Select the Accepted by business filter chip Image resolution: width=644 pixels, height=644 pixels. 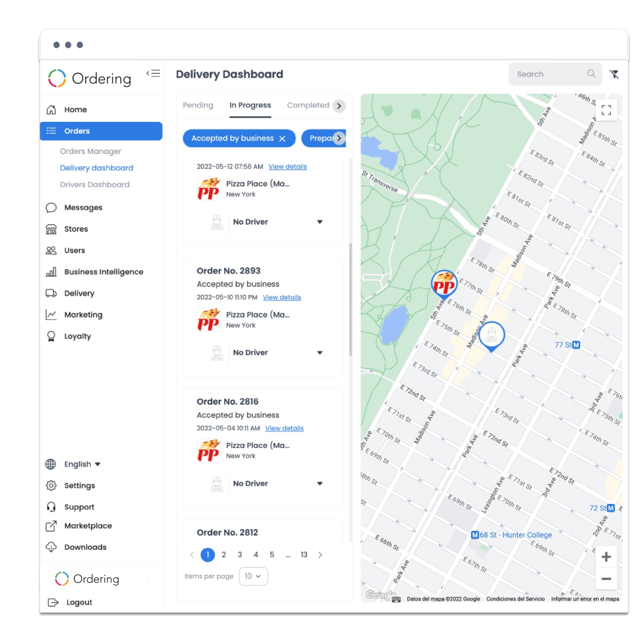[x=239, y=138]
